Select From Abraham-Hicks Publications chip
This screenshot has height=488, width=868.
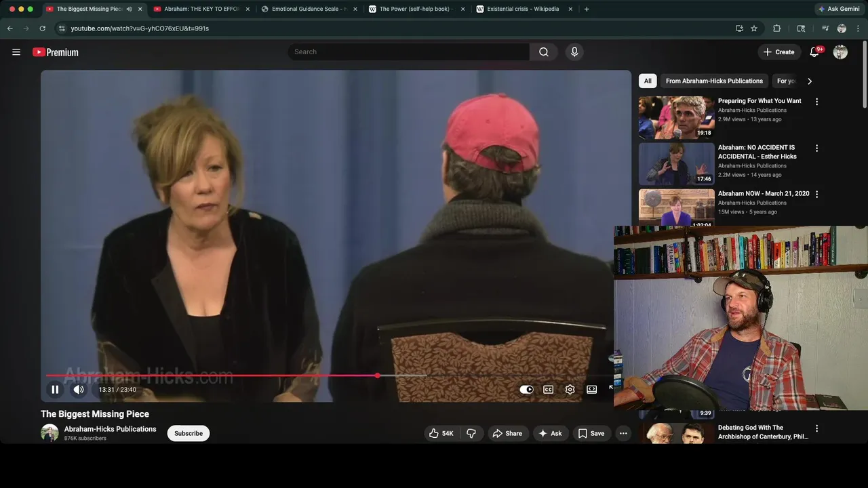(714, 81)
